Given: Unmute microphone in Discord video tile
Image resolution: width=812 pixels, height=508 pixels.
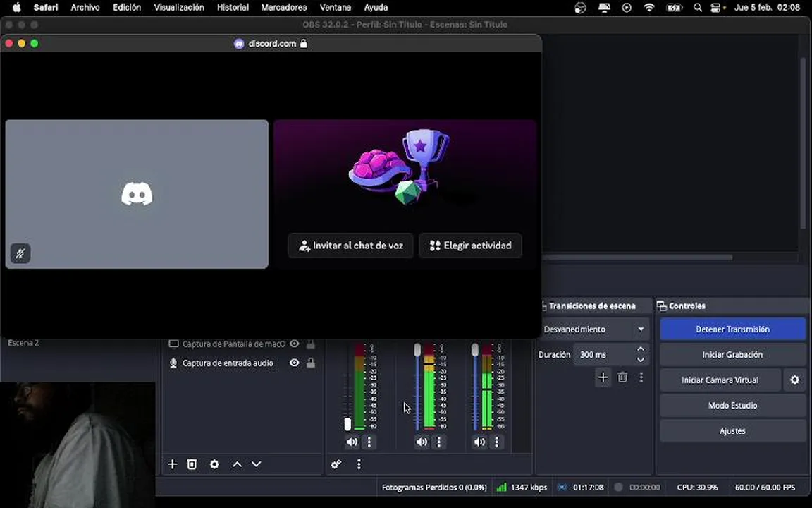Looking at the screenshot, I should (x=20, y=253).
